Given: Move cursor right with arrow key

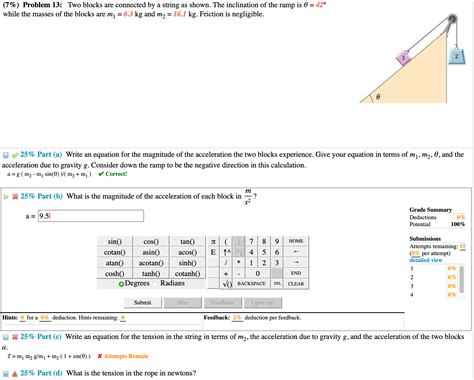Looking at the screenshot, I should (296, 263).
